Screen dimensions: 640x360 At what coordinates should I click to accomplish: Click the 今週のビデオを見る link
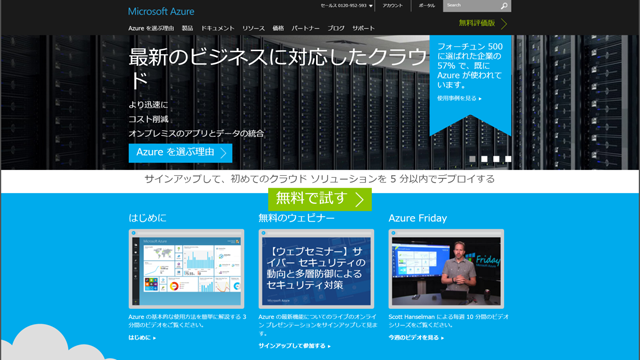point(416,338)
